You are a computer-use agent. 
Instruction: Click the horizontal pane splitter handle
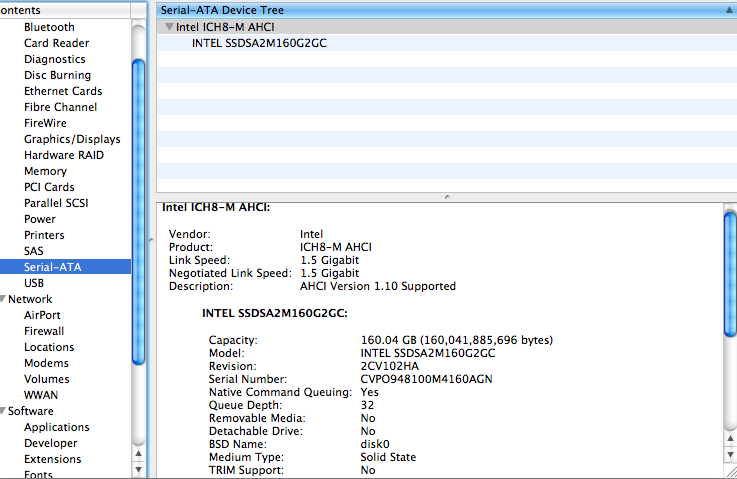[x=447, y=197]
